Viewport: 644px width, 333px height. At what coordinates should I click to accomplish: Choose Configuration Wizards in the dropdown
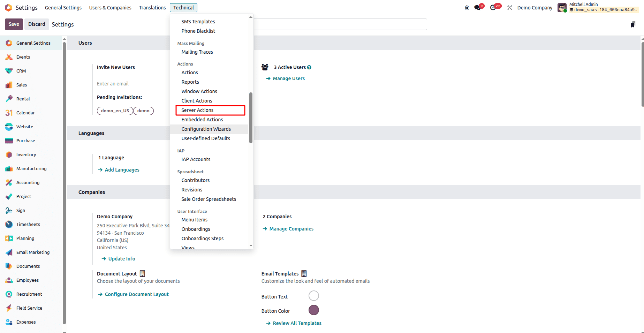(206, 129)
